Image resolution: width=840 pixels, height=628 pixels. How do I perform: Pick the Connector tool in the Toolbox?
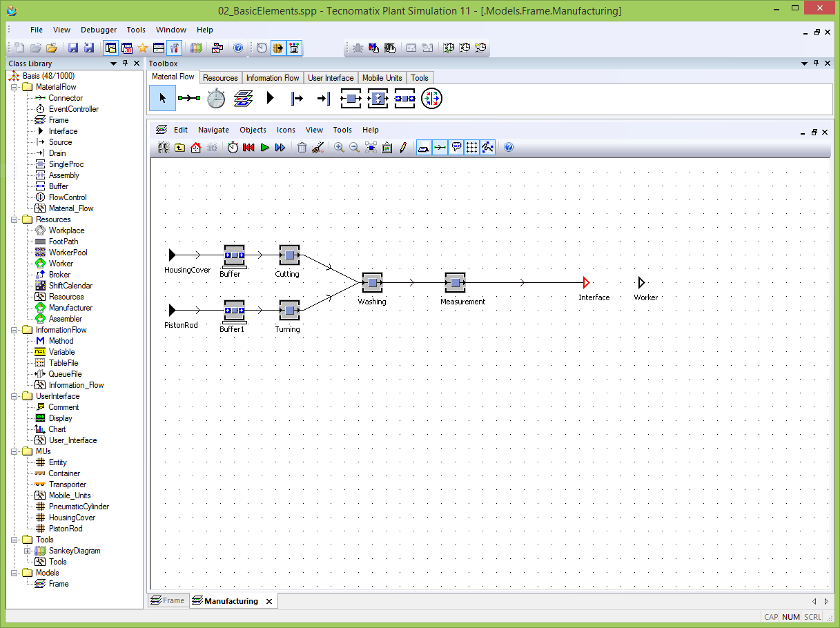pyautogui.click(x=189, y=99)
